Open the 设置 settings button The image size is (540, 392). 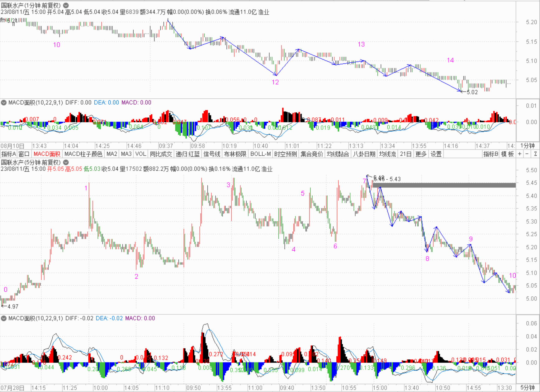pos(436,154)
